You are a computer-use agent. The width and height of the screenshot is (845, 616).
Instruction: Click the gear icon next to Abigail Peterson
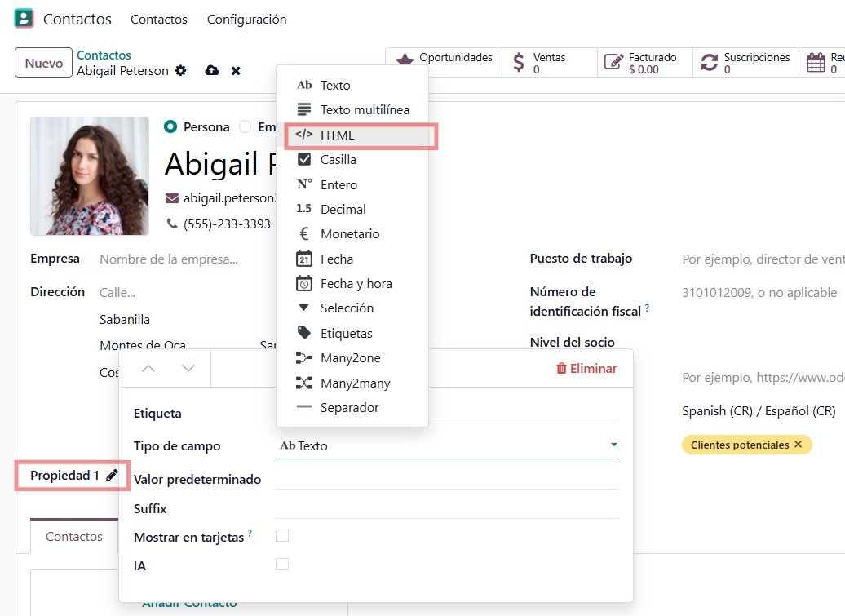point(180,71)
